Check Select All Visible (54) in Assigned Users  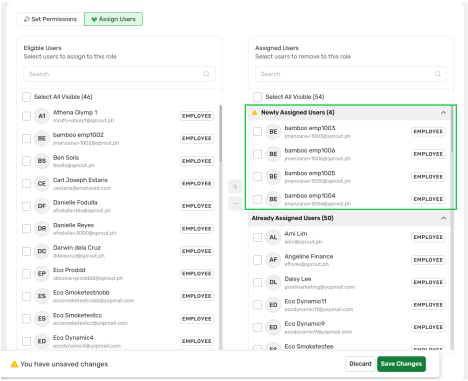point(257,97)
